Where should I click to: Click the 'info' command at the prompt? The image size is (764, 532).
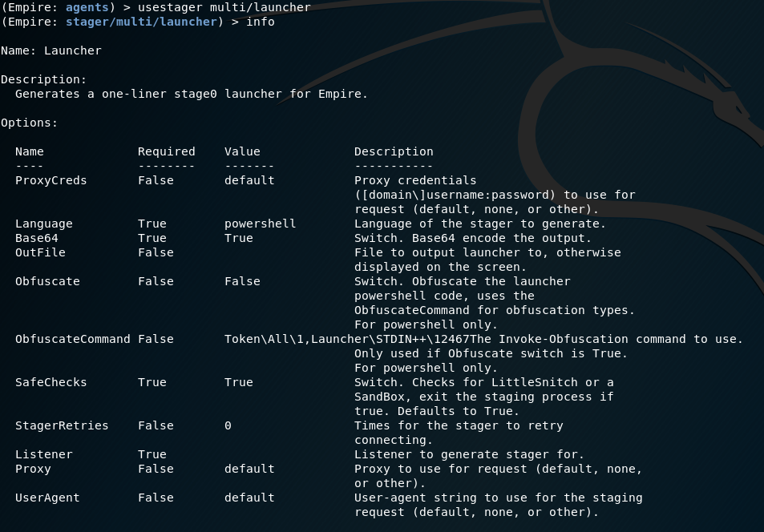point(261,22)
